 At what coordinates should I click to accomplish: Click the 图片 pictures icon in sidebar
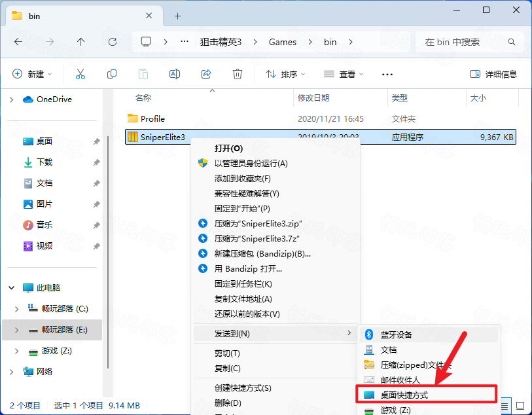coord(28,204)
